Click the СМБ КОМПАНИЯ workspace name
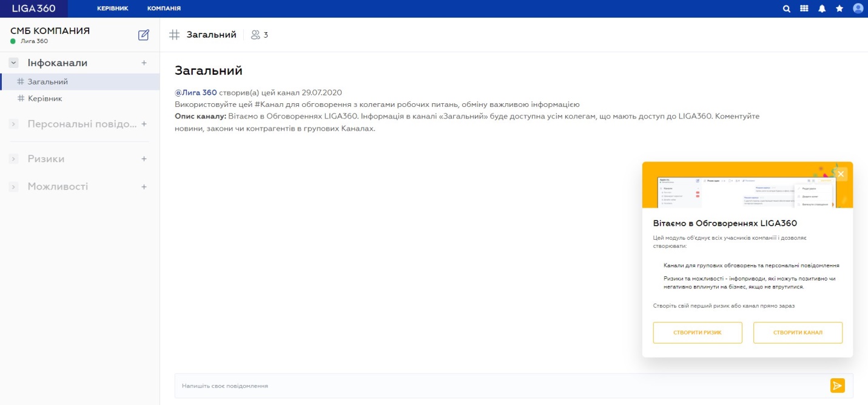 pyautogui.click(x=50, y=31)
